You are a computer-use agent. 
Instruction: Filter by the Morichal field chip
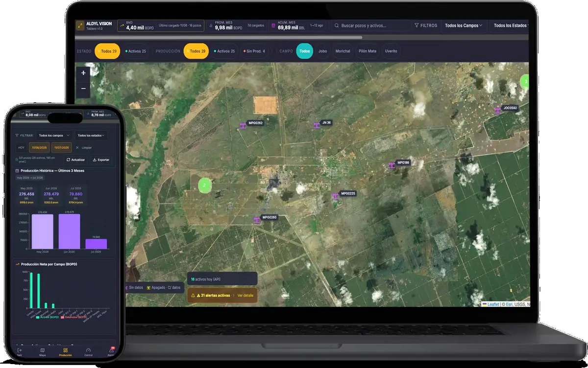click(x=343, y=51)
